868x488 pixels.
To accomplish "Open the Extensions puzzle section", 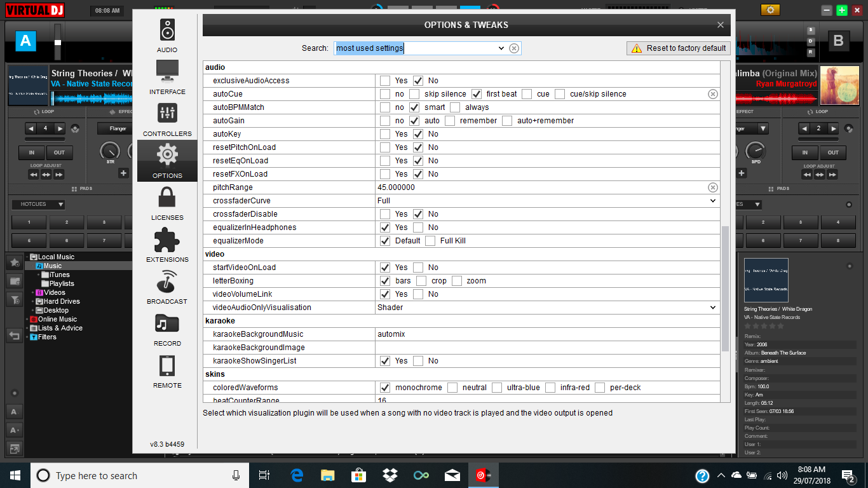I will tap(167, 245).
